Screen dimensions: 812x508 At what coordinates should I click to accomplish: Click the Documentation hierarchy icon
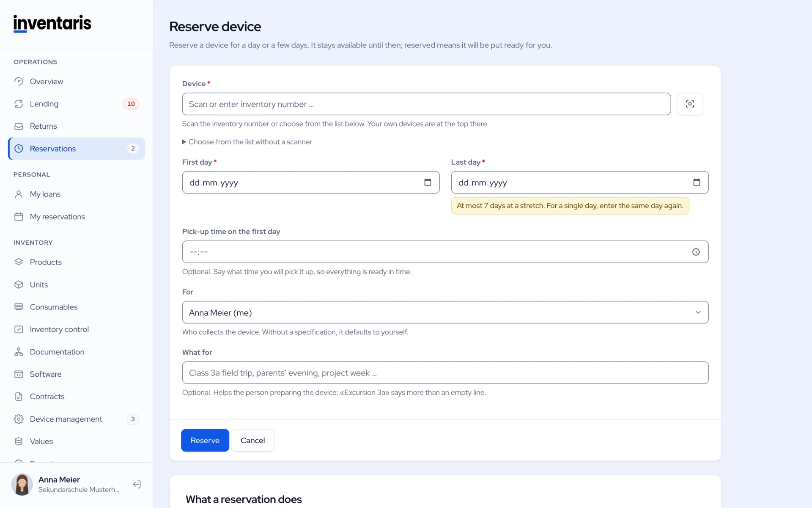(x=19, y=352)
